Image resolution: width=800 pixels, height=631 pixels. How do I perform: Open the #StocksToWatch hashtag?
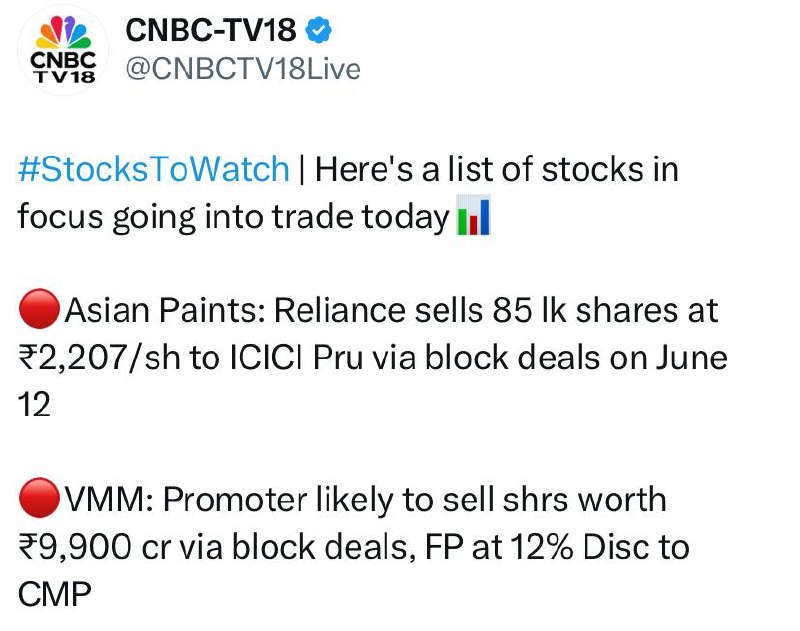pos(154,169)
